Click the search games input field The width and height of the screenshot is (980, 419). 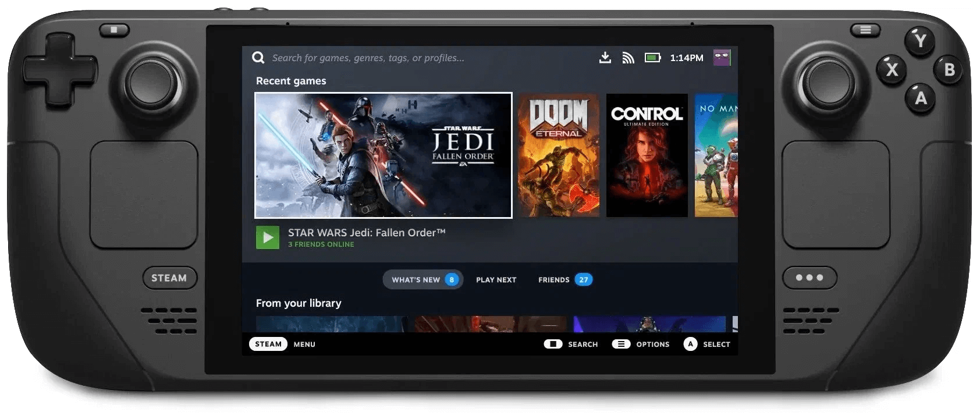(368, 58)
